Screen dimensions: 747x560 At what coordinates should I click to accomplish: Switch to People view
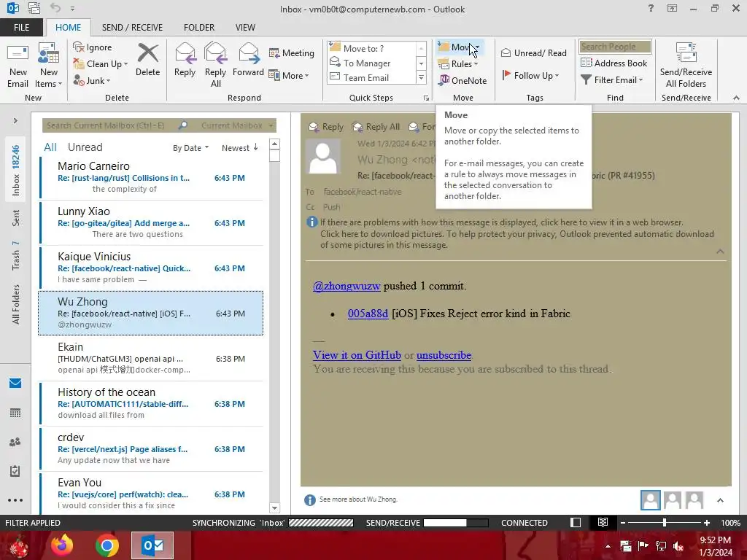(x=15, y=442)
